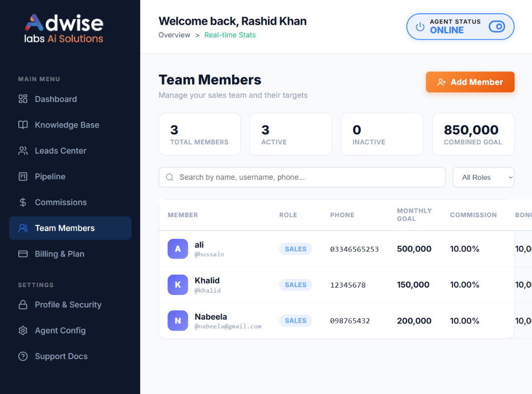Screen dimensions: 532x394
Task: Click ali's 10.00% commission value
Action: point(465,249)
